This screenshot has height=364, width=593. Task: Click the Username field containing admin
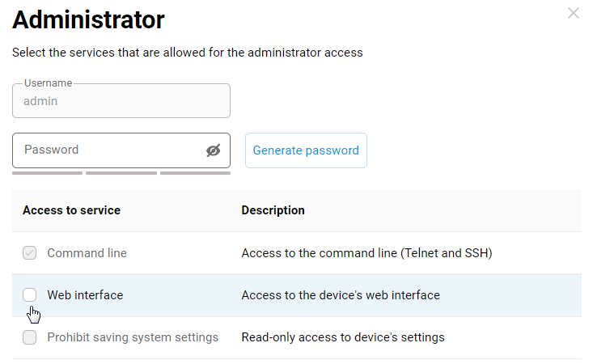click(121, 102)
